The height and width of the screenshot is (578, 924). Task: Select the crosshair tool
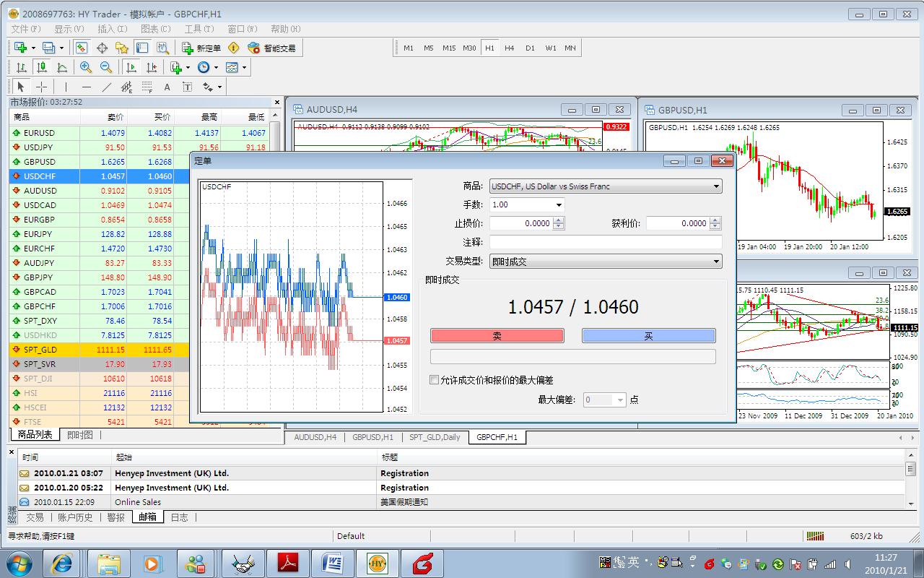pyautogui.click(x=42, y=87)
